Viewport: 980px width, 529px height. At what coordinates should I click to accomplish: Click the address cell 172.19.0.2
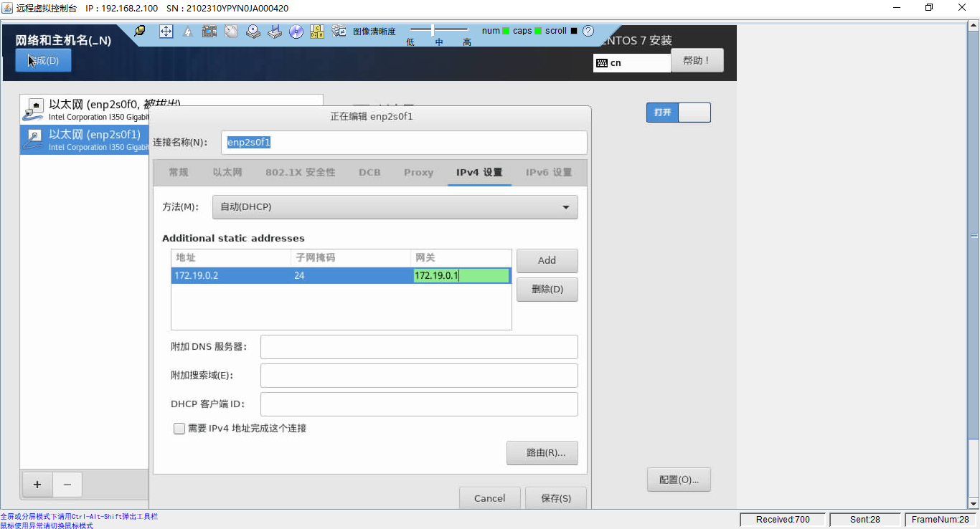(230, 275)
